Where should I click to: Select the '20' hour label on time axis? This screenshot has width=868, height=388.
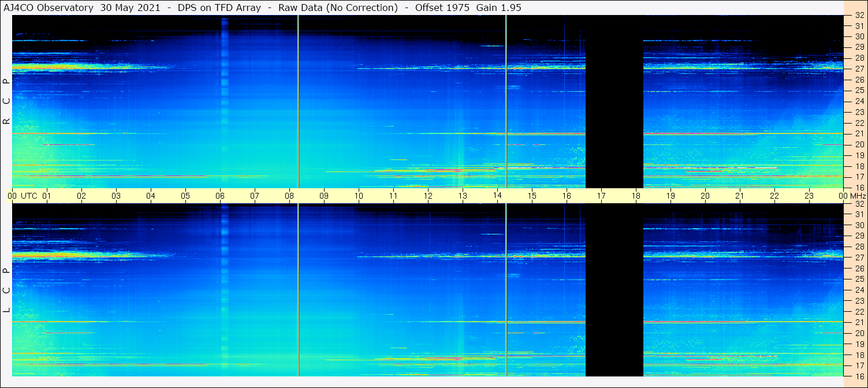click(x=705, y=196)
